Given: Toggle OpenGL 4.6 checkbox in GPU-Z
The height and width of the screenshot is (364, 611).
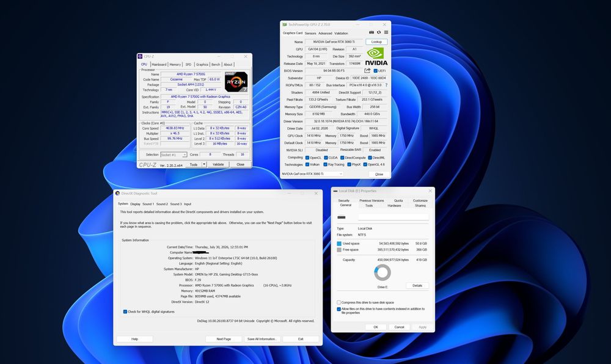Looking at the screenshot, I should [365, 164].
